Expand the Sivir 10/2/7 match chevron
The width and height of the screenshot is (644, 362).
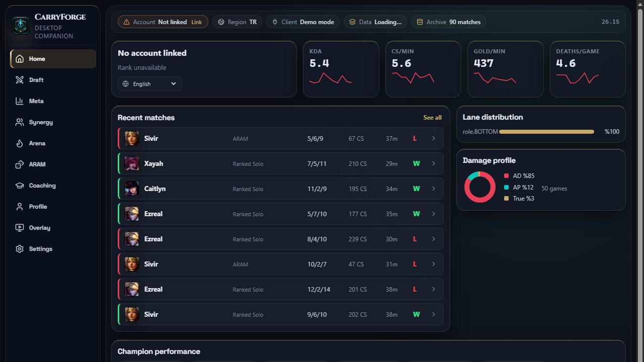tap(434, 264)
